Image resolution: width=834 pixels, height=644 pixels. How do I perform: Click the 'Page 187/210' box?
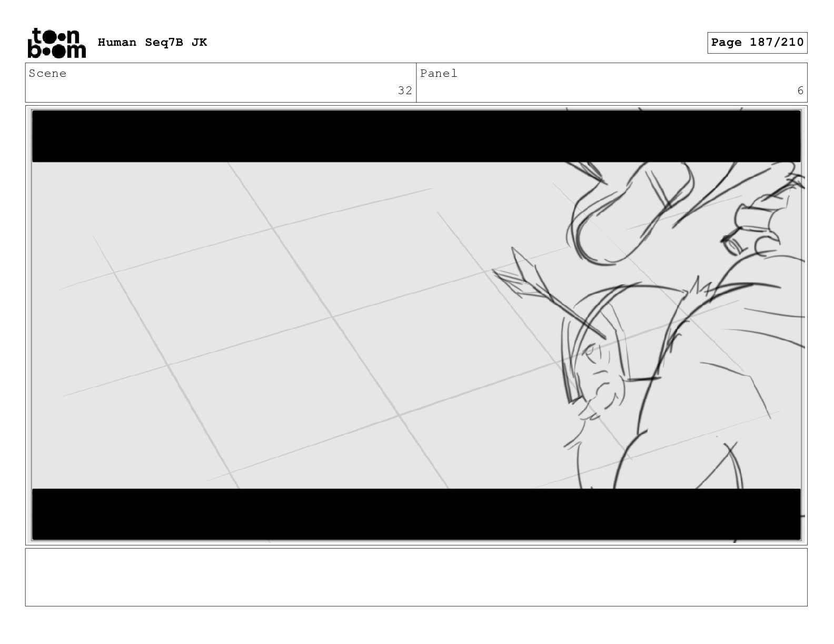coord(757,43)
